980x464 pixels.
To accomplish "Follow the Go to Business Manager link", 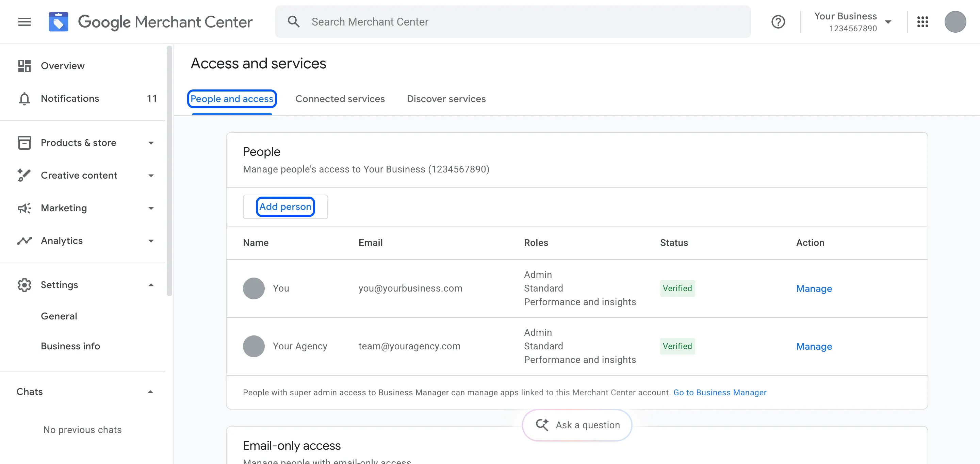I will (720, 393).
